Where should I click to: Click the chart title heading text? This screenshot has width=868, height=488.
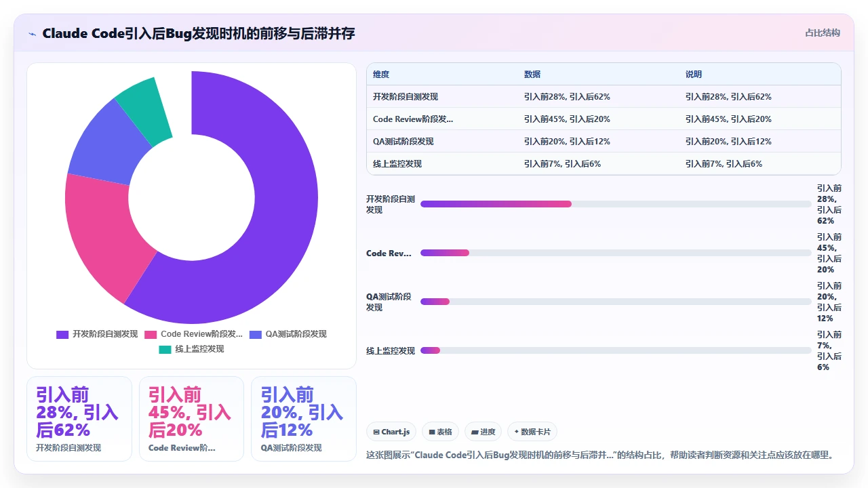click(199, 34)
